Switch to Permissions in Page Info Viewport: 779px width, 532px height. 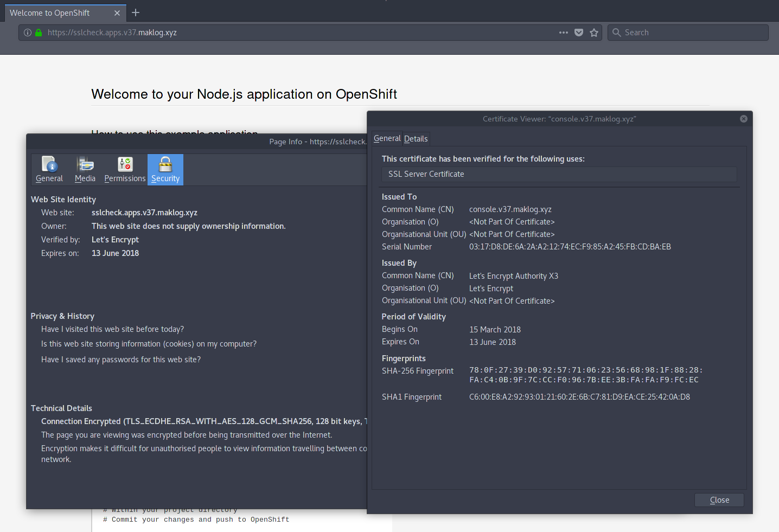(x=125, y=169)
